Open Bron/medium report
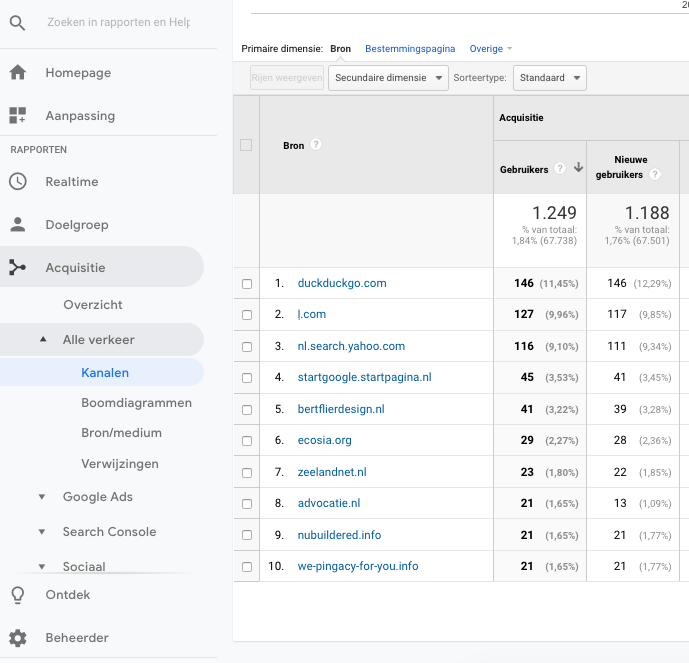The width and height of the screenshot is (689, 663). click(x=121, y=433)
